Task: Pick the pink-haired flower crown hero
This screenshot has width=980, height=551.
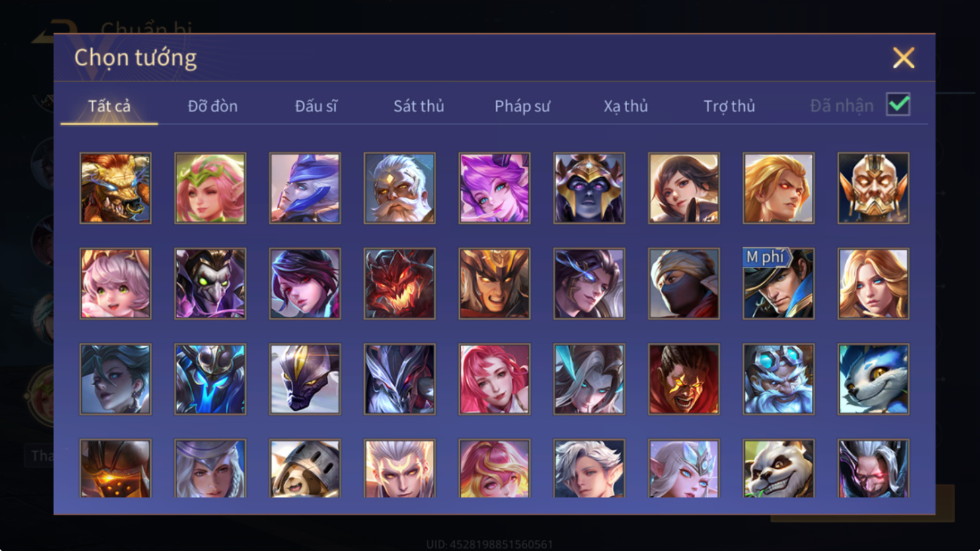Action: (x=210, y=188)
